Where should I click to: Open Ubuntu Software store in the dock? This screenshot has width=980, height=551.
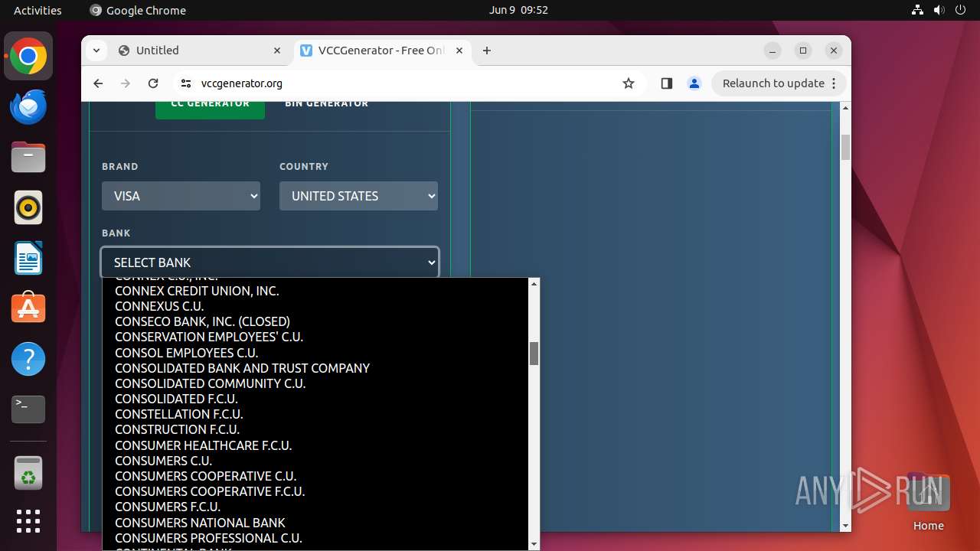pos(28,308)
